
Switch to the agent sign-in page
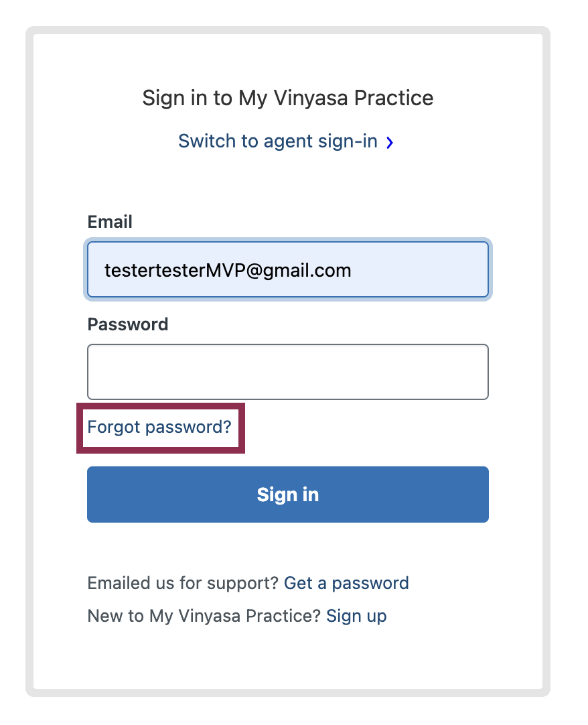pos(286,141)
